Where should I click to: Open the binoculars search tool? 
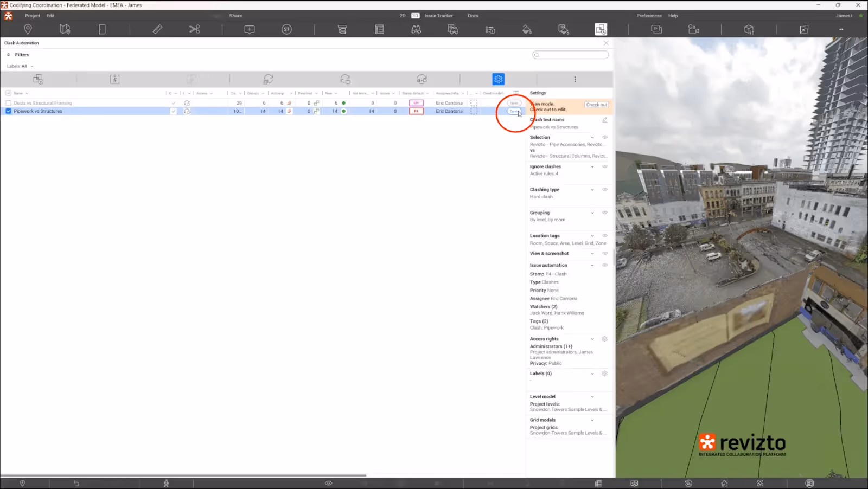pos(416,29)
